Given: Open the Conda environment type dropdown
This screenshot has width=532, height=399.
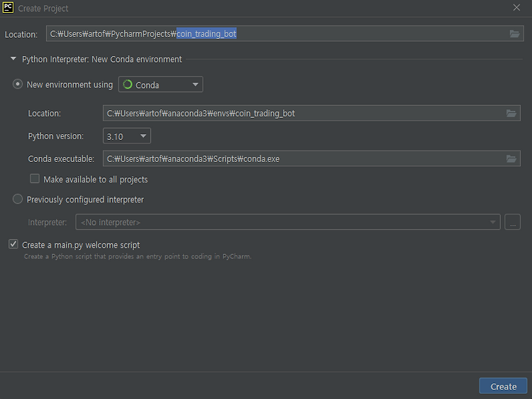Looking at the screenshot, I should pyautogui.click(x=160, y=84).
